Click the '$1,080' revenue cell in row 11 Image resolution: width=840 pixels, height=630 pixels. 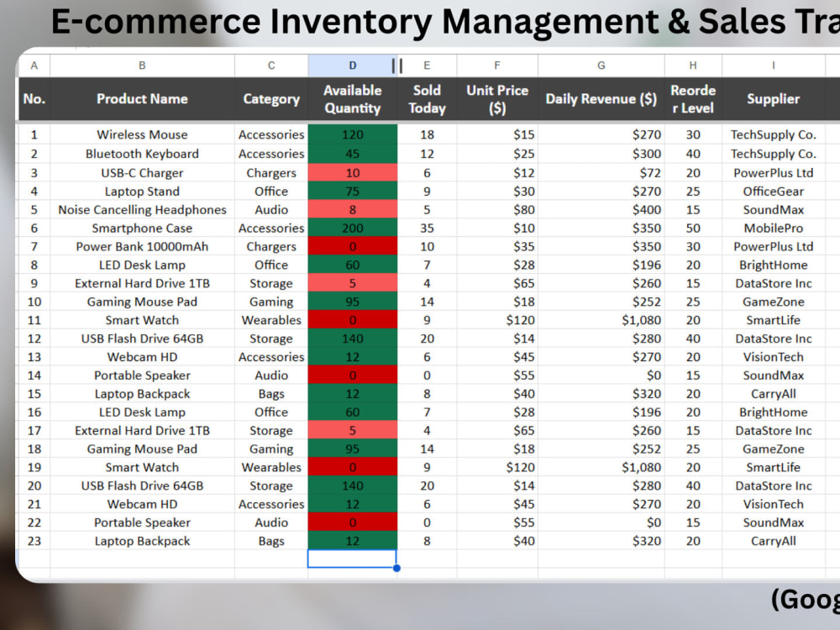(x=601, y=320)
